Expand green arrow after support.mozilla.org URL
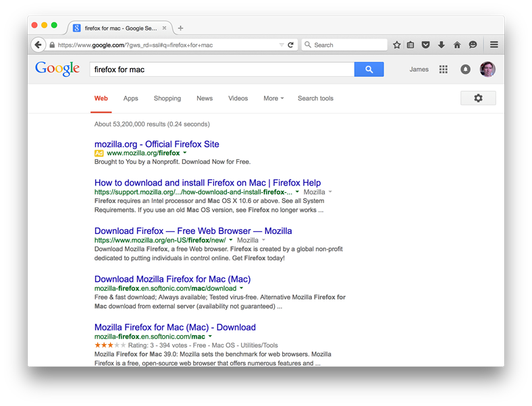532x406 pixels. click(x=297, y=192)
